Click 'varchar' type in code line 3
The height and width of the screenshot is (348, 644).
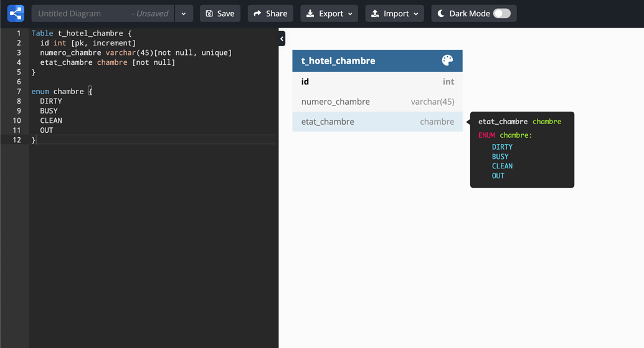click(x=121, y=52)
